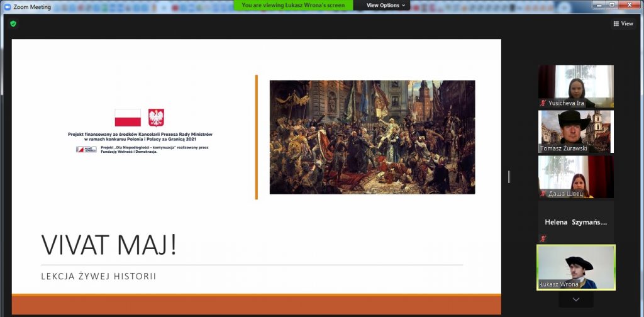
Task: Open the View layout menu
Action: (x=623, y=23)
